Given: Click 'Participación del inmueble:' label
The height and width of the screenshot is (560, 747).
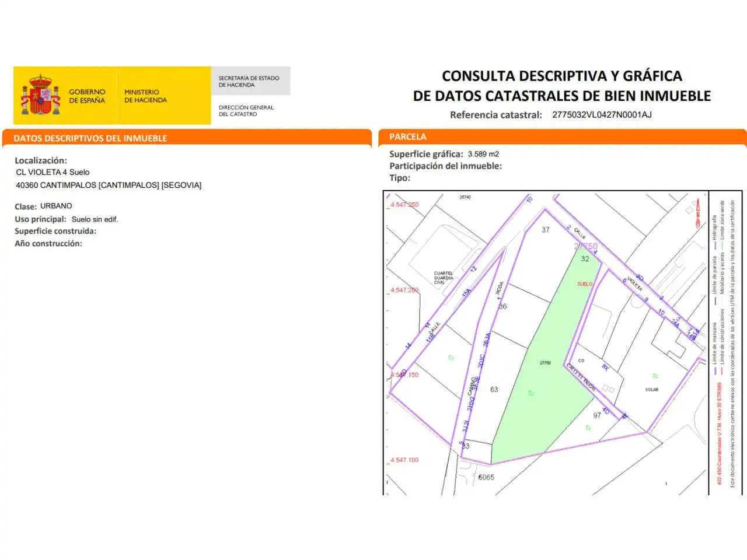Looking at the screenshot, I should 445,166.
